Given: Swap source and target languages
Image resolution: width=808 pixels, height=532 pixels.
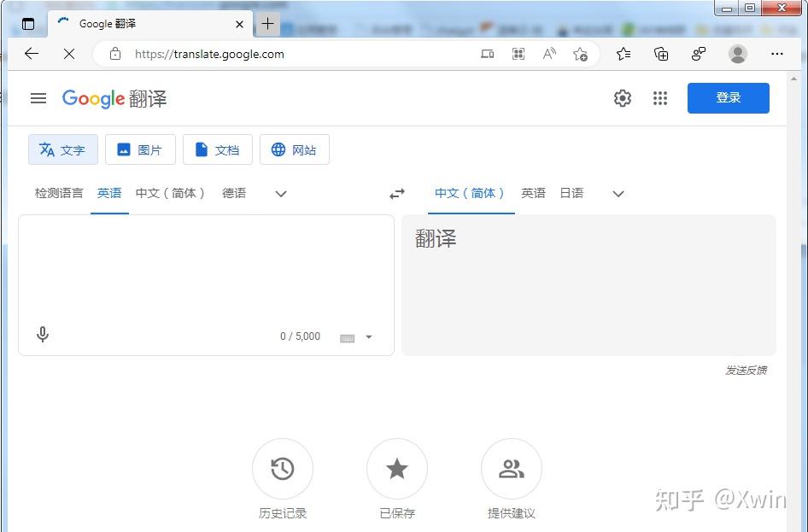Looking at the screenshot, I should pos(397,194).
